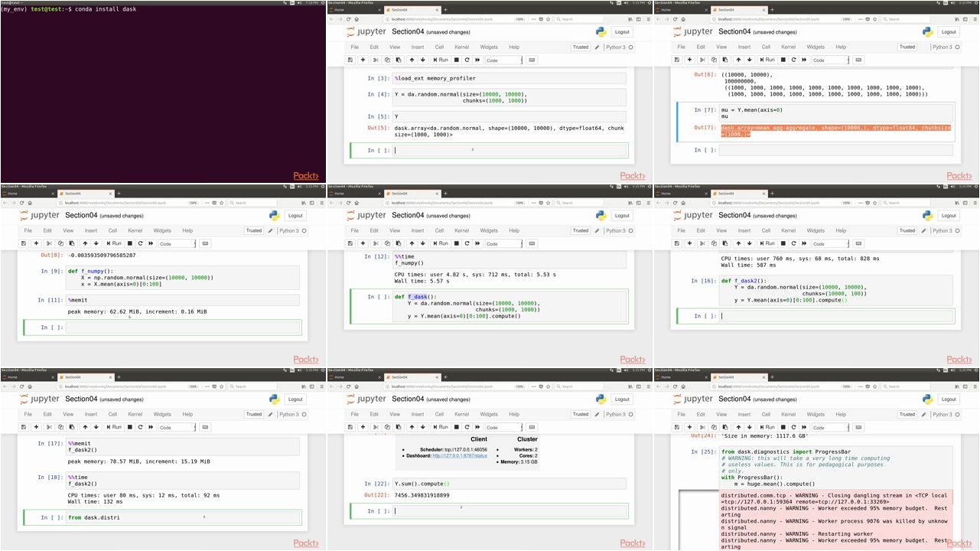Click Jupyter logo in the f_numpy frame

tap(39, 216)
